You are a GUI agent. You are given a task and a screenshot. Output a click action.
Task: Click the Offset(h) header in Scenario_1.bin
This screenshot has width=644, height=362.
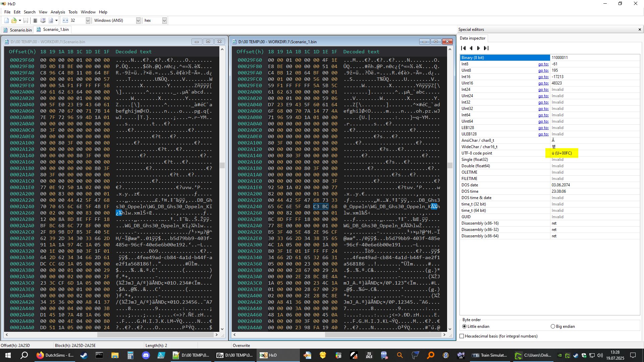click(250, 52)
